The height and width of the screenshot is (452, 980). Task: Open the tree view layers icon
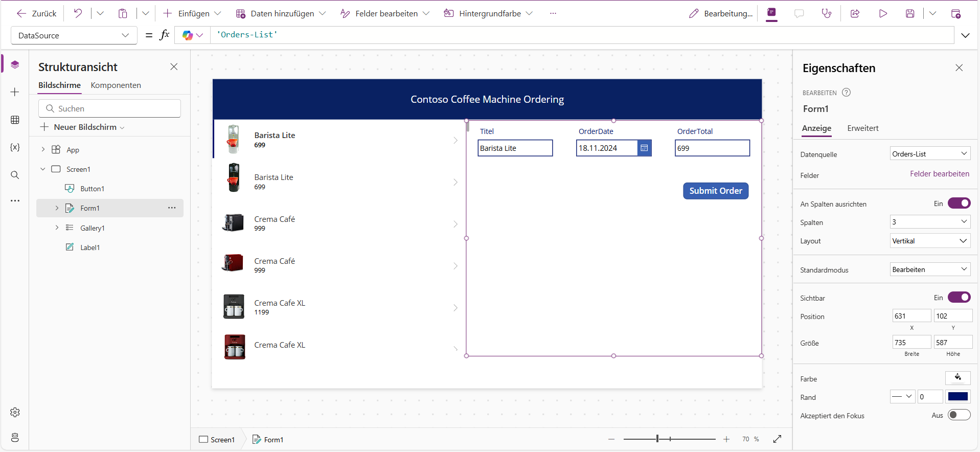[15, 64]
